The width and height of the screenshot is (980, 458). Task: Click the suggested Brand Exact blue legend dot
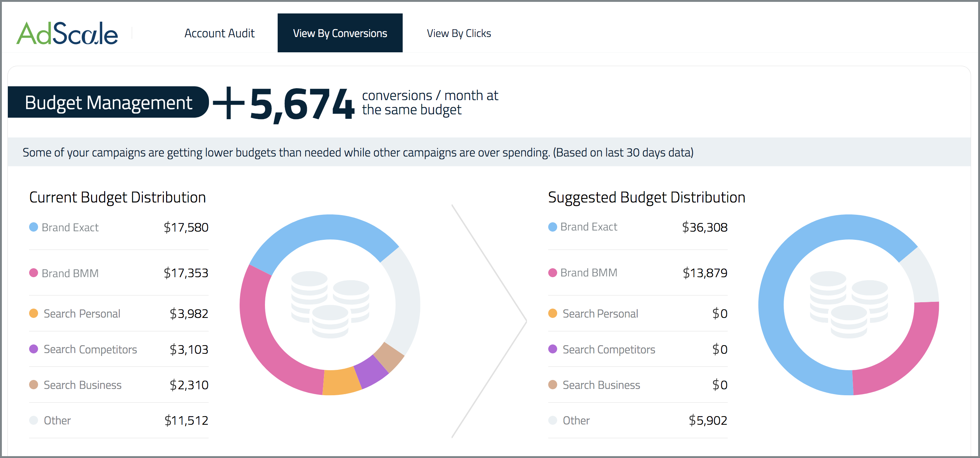(552, 227)
